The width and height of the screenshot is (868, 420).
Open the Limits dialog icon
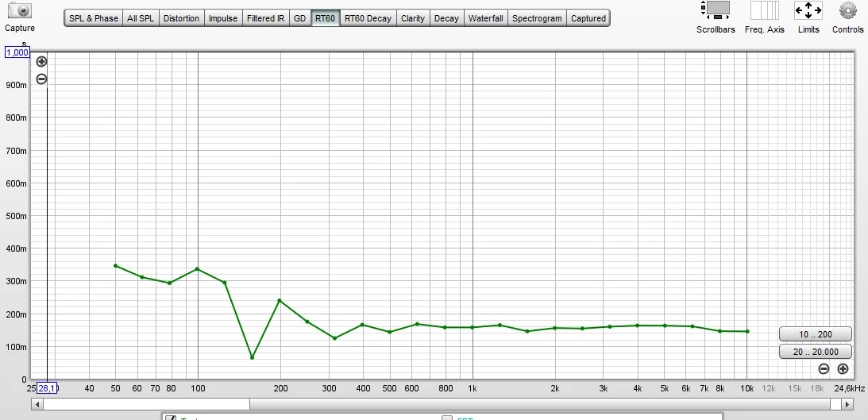pyautogui.click(x=808, y=10)
